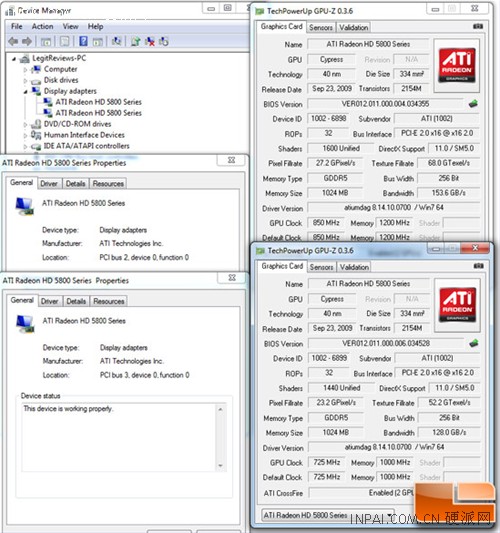Click the Computer node icon in device tree
This screenshot has height=533, width=500.
point(36,69)
